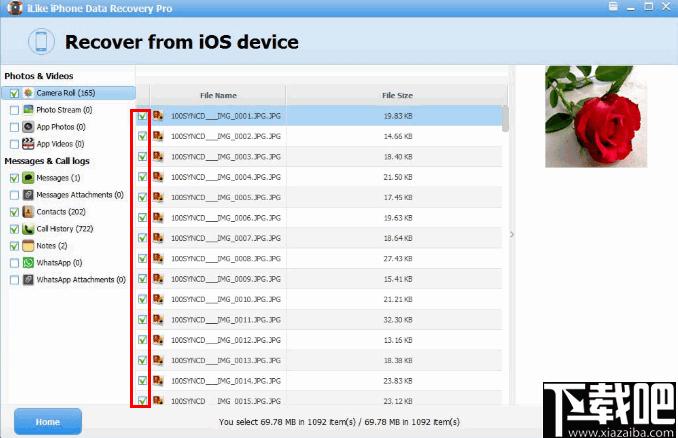Image resolution: width=678 pixels, height=438 pixels.
Task: Click the 19.83 KB file size cell
Action: tap(398, 116)
